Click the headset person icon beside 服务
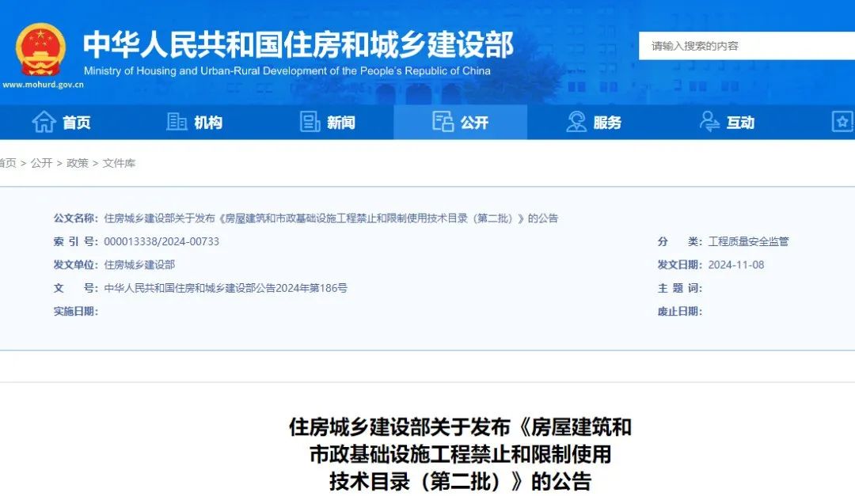Image resolution: width=855 pixels, height=504 pixels. coord(576,122)
